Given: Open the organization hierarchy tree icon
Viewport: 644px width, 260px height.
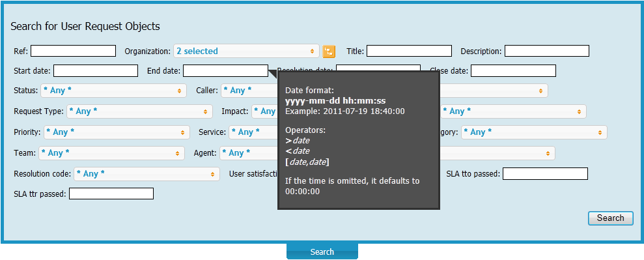Looking at the screenshot, I should pyautogui.click(x=329, y=51).
